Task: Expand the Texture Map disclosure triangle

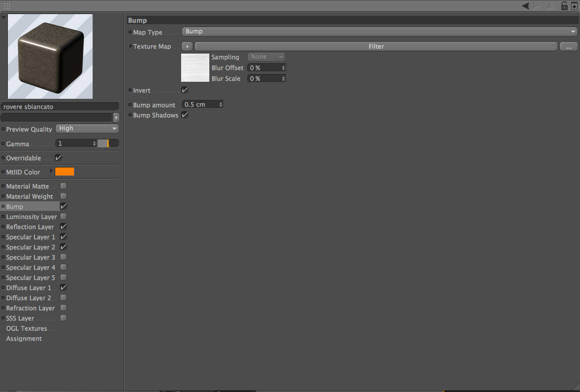Action: [x=130, y=46]
